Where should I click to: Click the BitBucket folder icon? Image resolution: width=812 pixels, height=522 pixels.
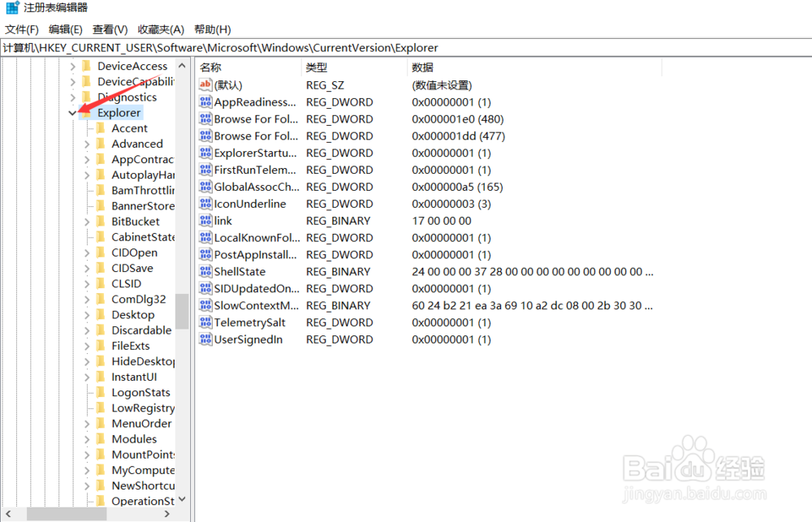tap(101, 221)
